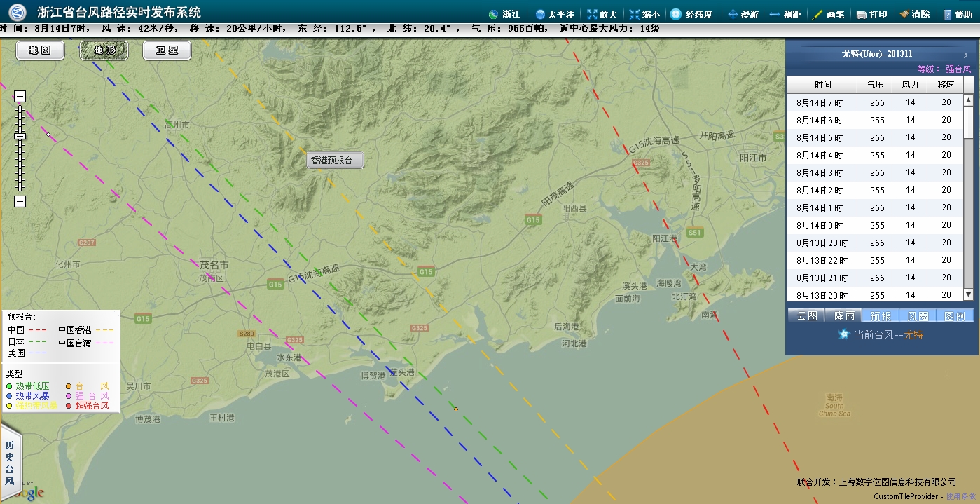Expand the 历史台风 side panel
Viewport: 980px width, 504px height.
(10, 463)
